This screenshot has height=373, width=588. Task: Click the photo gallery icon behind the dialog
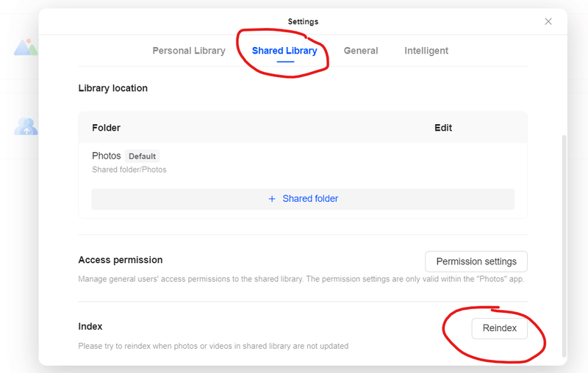click(x=26, y=48)
